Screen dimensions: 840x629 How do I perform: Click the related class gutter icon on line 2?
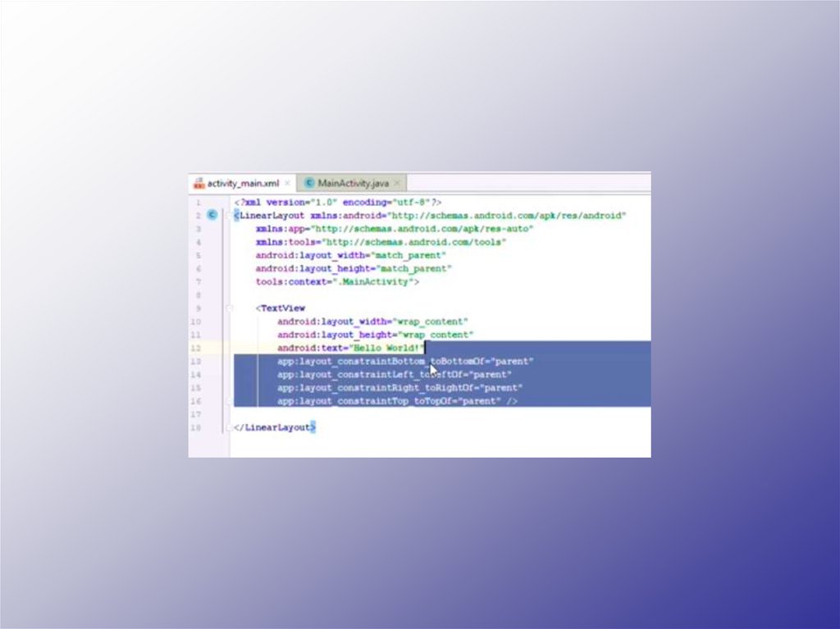[x=212, y=216]
